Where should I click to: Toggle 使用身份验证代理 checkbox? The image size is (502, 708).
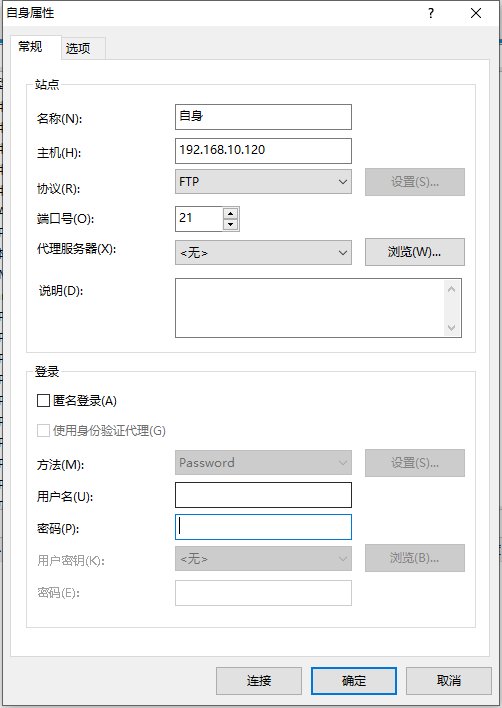pyautogui.click(x=43, y=430)
